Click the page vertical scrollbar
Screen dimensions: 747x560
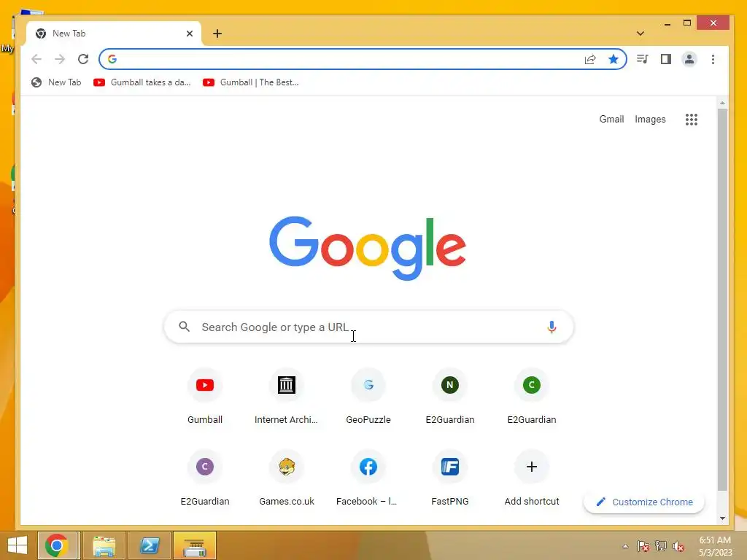(722, 299)
